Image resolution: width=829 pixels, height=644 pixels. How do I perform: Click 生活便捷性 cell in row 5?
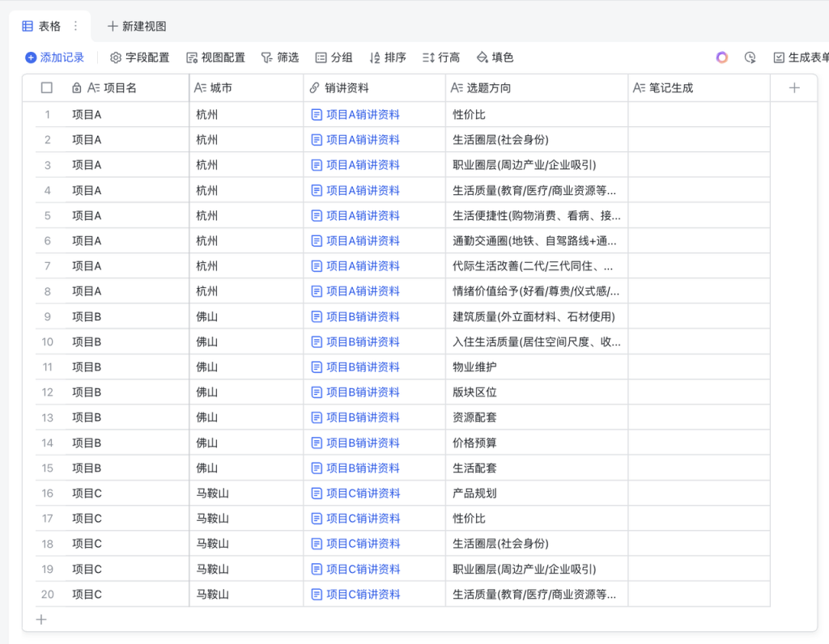tap(537, 215)
